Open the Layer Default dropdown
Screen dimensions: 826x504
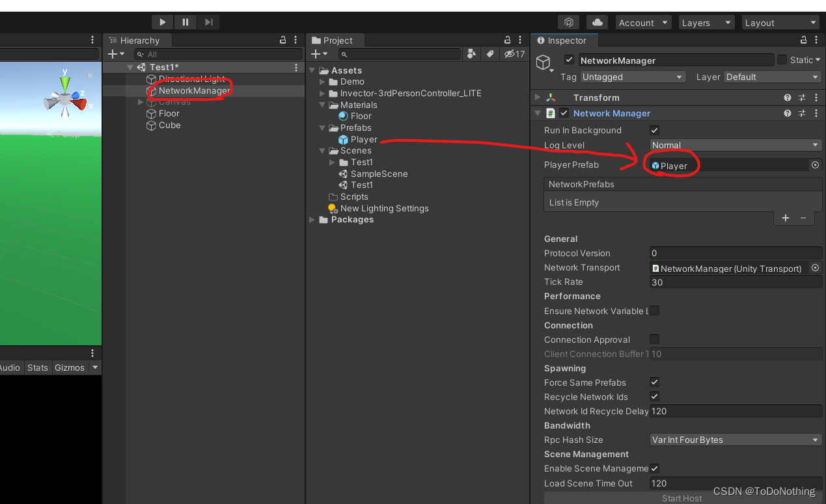click(x=773, y=77)
